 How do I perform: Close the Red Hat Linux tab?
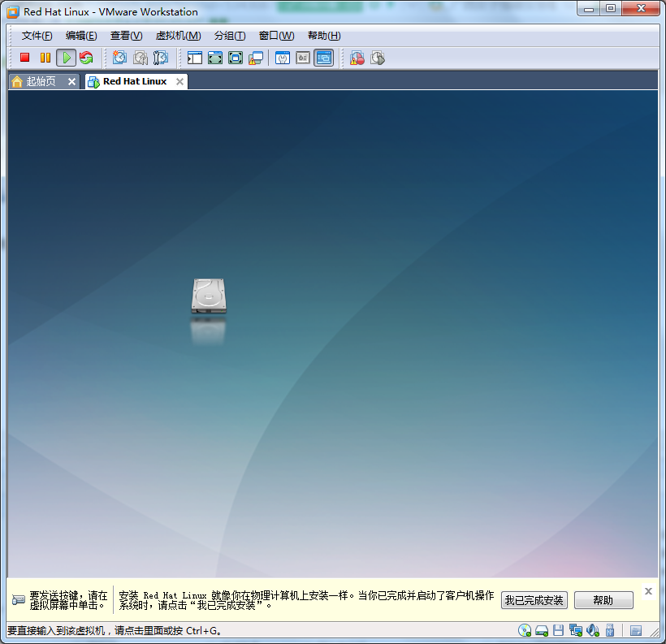pos(179,81)
